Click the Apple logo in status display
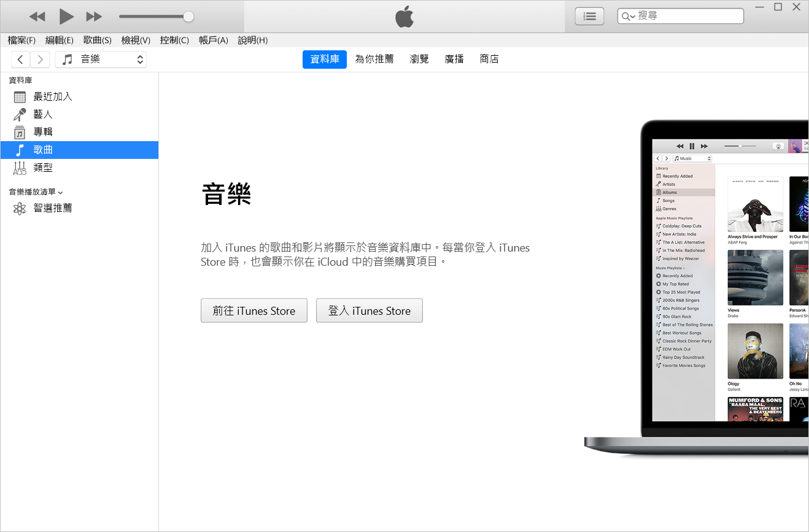The image size is (809, 532). (x=404, y=17)
